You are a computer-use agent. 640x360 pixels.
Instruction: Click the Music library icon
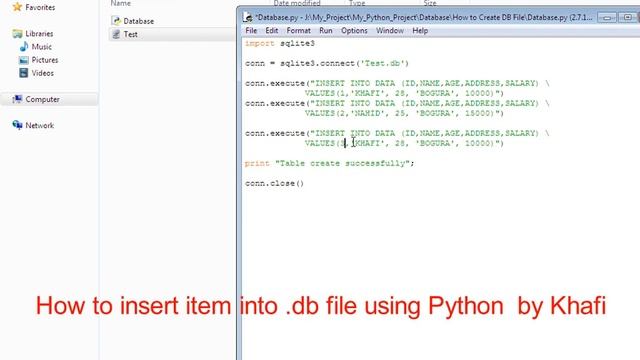[24, 47]
